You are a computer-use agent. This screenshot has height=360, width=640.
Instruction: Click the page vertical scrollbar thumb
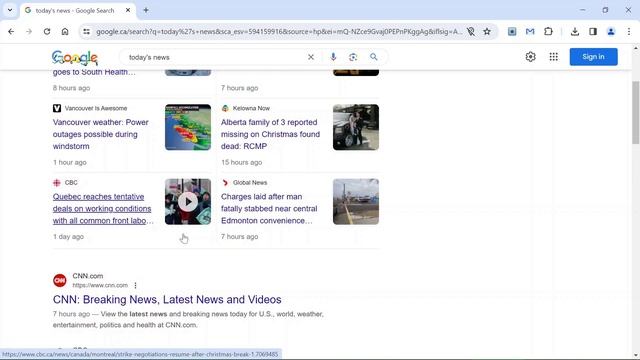point(636,112)
